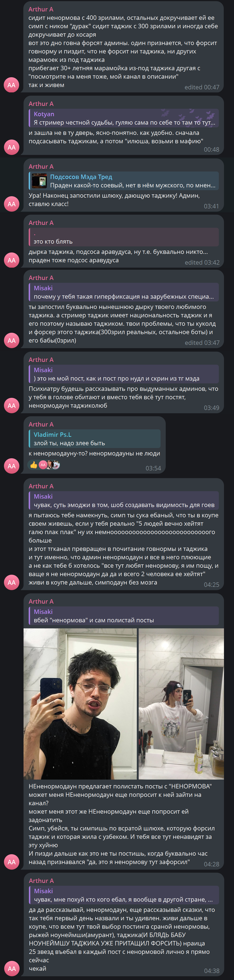Open the left mirror selfie photo
Screen dimensions: 234x980
tap(80, 704)
